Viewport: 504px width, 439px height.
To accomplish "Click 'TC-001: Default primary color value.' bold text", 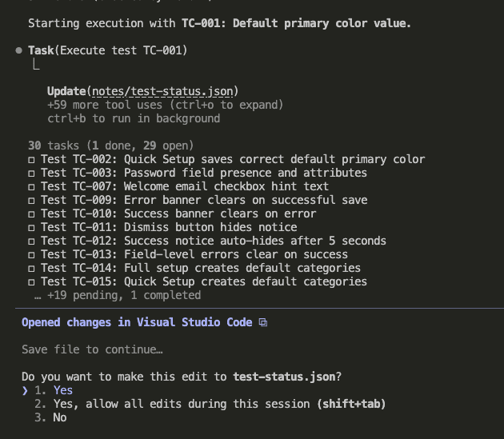I will 296,23.
